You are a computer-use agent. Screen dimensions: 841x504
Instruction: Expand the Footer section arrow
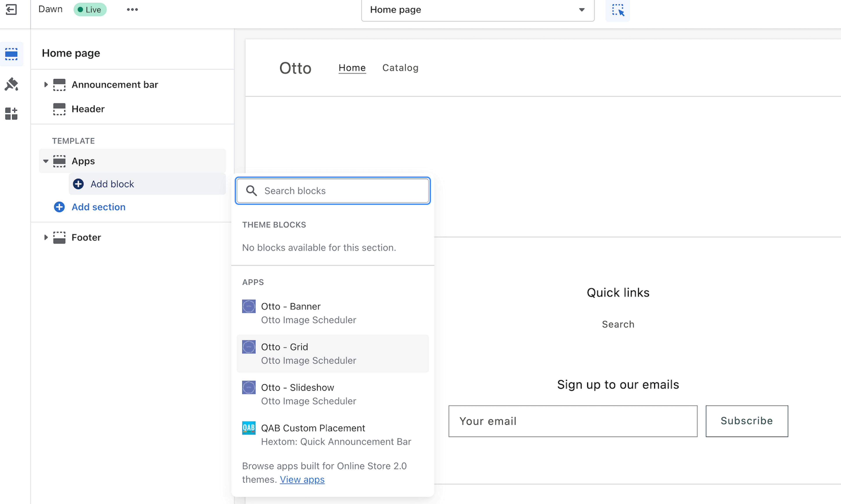click(46, 237)
